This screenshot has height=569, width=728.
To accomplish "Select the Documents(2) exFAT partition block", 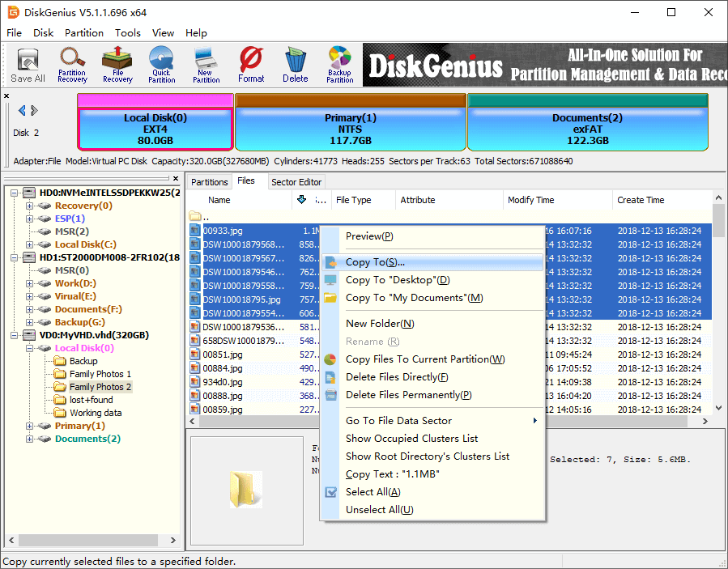I will coord(587,128).
